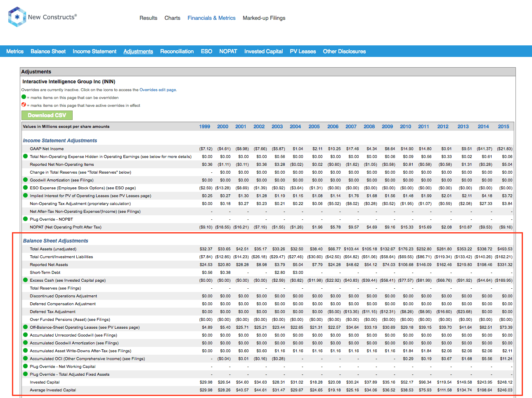532x398 pixels.
Task: Click the 2007 year column link
Action: coord(351,127)
